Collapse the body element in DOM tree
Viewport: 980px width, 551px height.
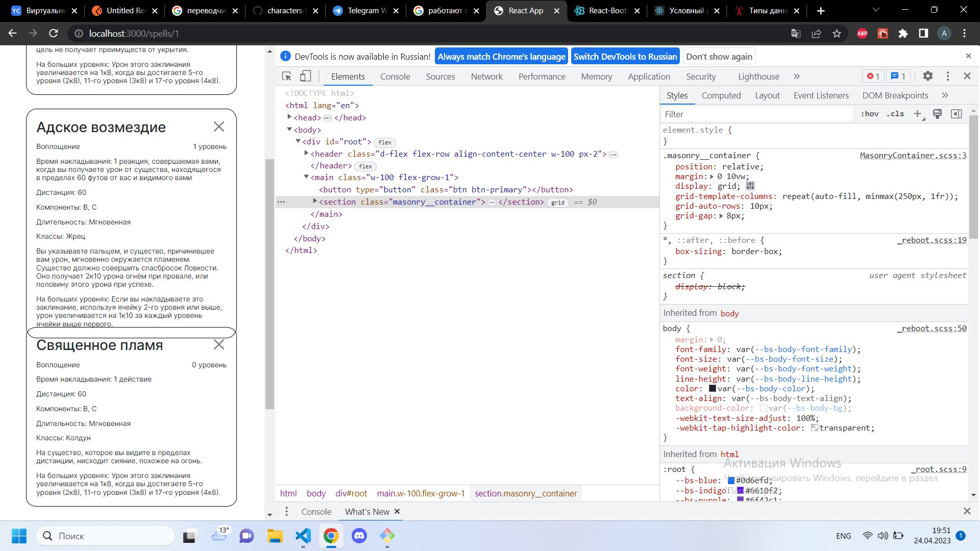tap(291, 130)
